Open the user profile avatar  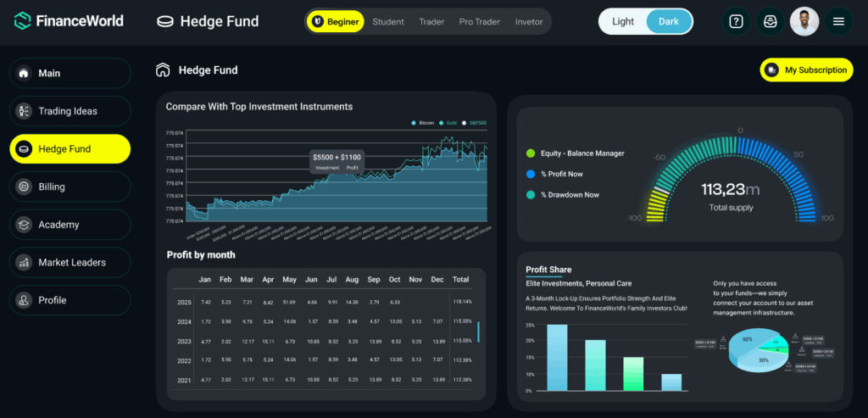(x=804, y=22)
